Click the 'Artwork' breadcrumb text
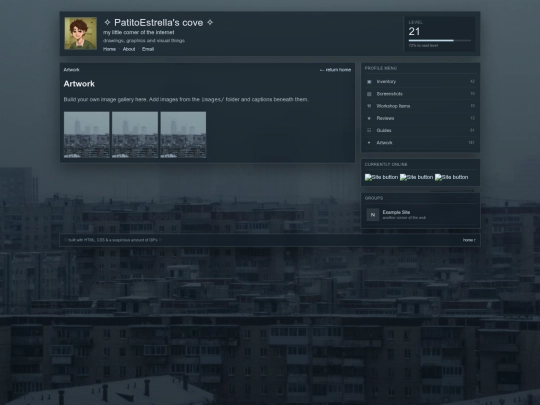The height and width of the screenshot is (405, 540). pos(71,70)
